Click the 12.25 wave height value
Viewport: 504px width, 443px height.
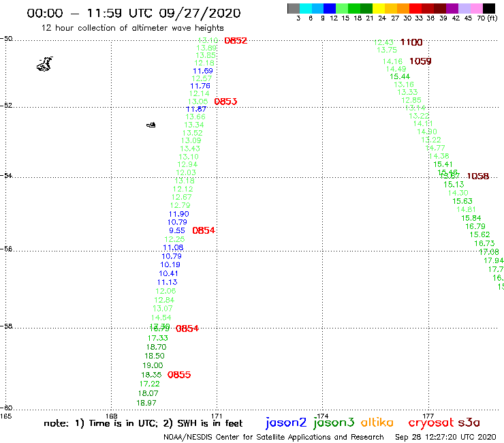coord(174,239)
